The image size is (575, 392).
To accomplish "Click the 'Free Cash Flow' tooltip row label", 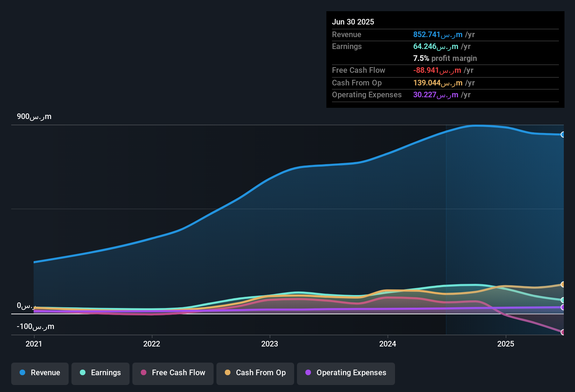I will [x=359, y=70].
